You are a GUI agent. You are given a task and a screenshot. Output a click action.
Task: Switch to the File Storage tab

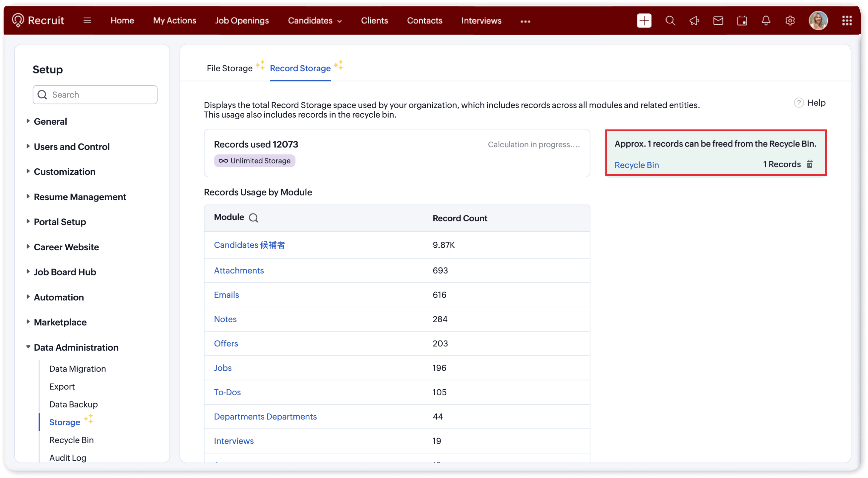pyautogui.click(x=229, y=68)
